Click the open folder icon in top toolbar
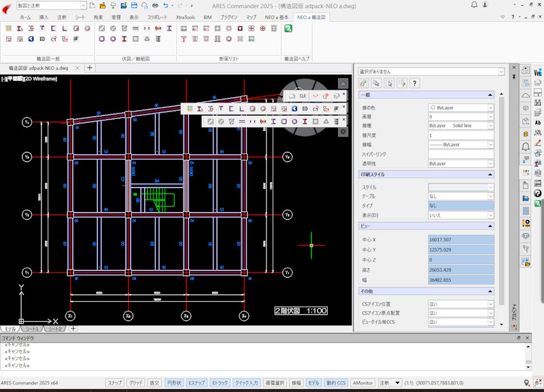The height and width of the screenshot is (392, 544). (x=101, y=5)
